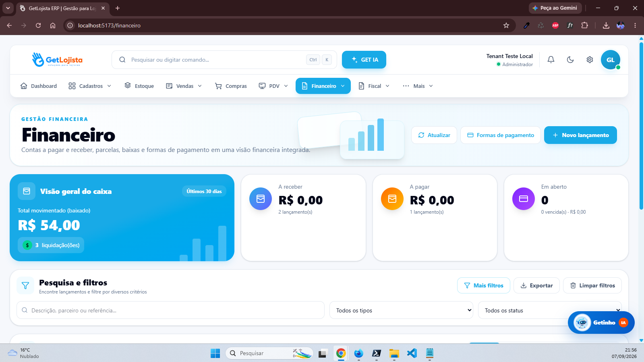Image resolution: width=644 pixels, height=362 pixels.
Task: Open Windows Start menu
Action: [215, 353]
